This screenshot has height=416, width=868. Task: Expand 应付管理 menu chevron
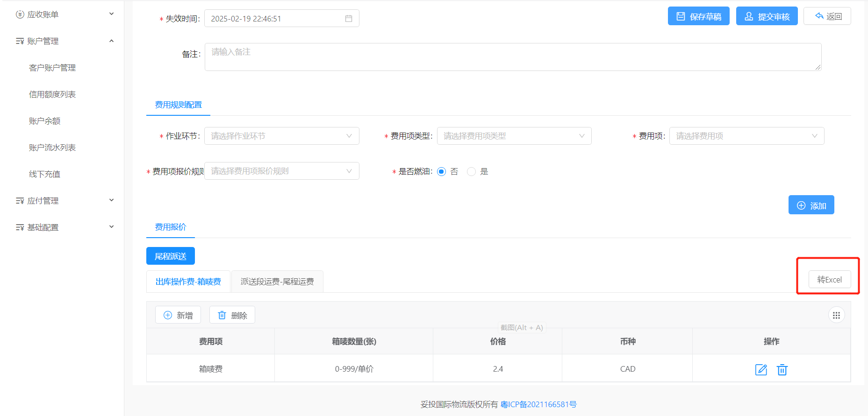pos(111,200)
